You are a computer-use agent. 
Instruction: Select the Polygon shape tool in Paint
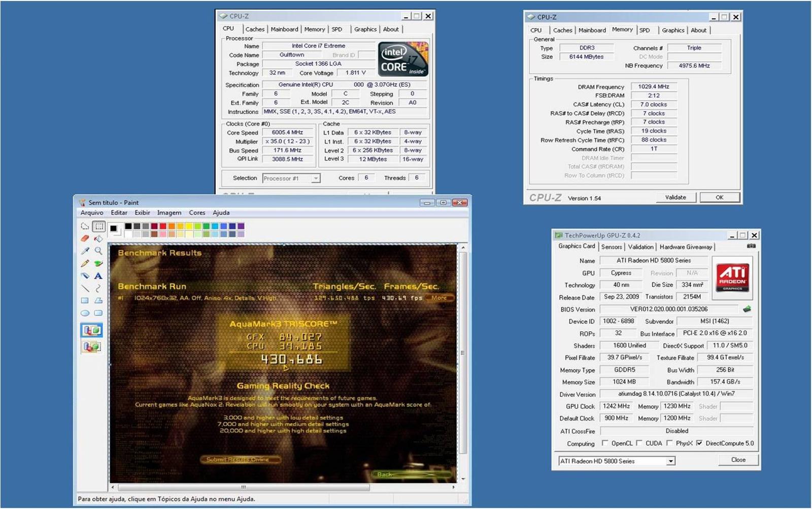point(98,301)
